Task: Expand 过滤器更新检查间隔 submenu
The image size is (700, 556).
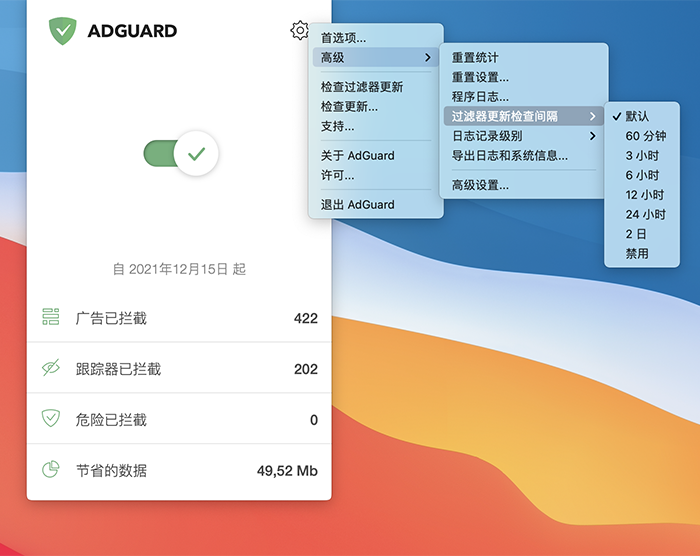Action: (x=524, y=117)
